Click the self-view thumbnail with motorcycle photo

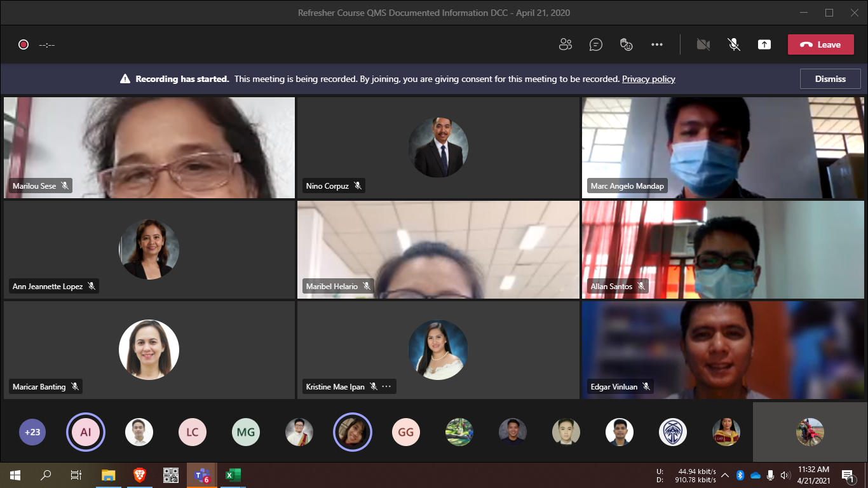click(810, 432)
